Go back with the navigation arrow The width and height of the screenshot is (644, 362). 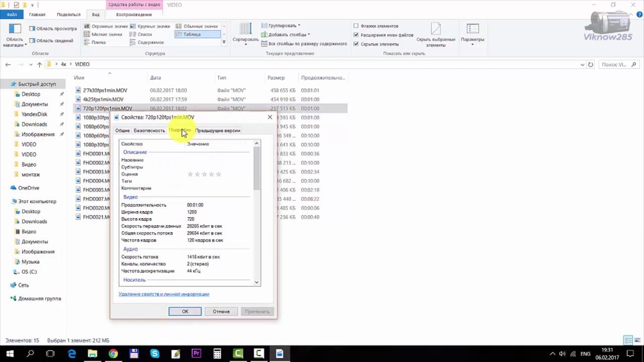(8, 64)
